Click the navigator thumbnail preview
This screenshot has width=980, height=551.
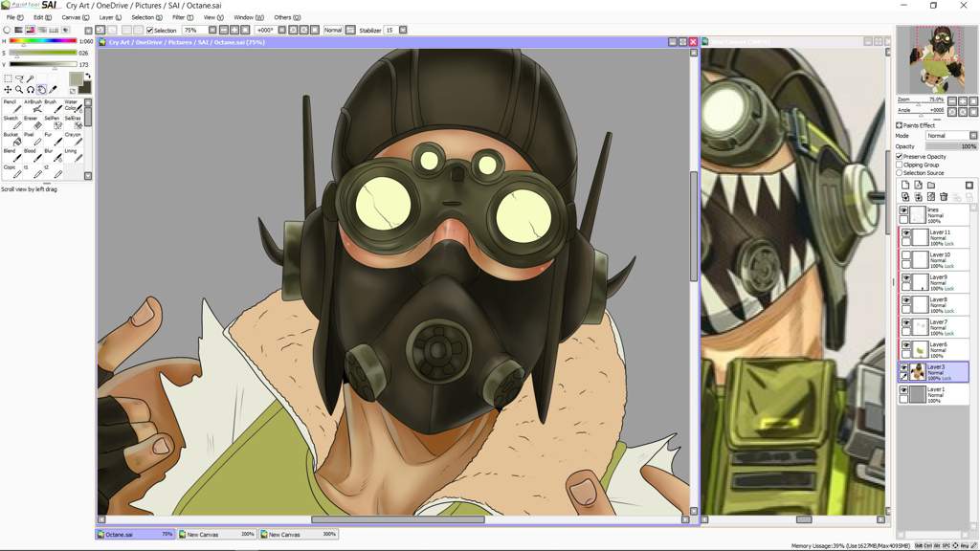click(x=936, y=59)
